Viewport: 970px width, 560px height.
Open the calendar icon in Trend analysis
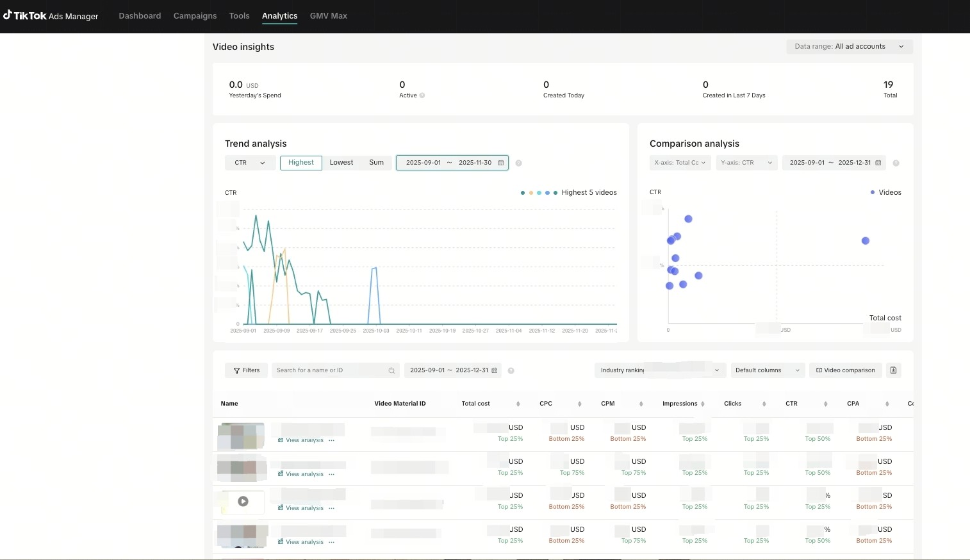[501, 163]
